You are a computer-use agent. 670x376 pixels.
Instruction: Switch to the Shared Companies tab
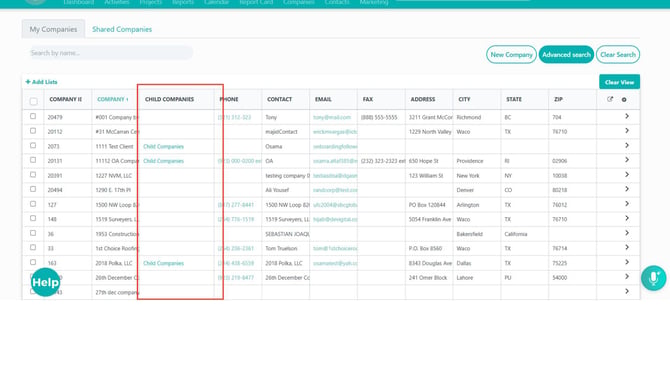coord(122,29)
